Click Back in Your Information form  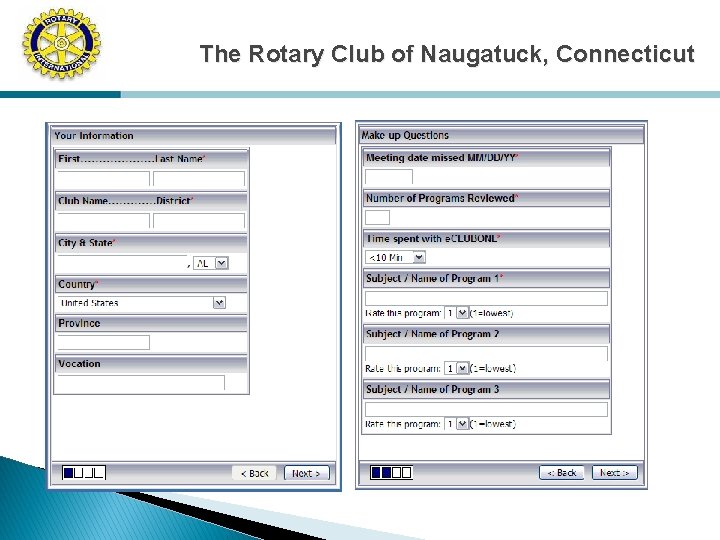click(x=254, y=473)
